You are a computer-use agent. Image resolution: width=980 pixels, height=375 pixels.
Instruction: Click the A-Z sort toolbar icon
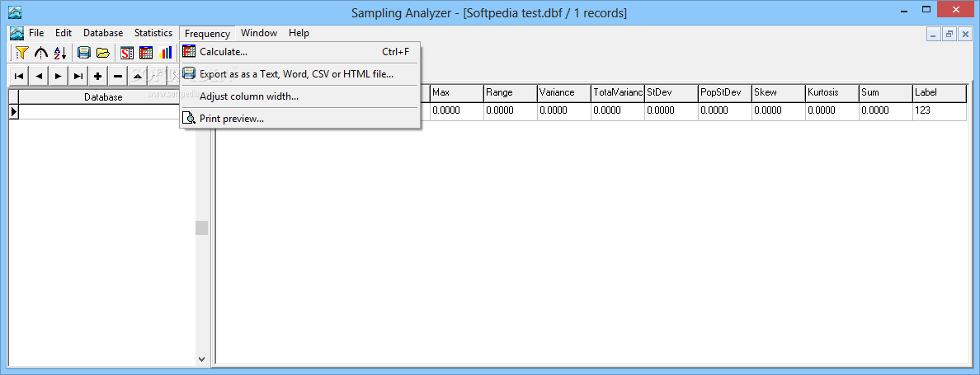pyautogui.click(x=59, y=53)
